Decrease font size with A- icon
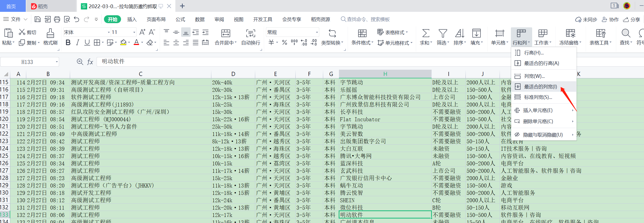The image size is (644, 223). pos(152,32)
